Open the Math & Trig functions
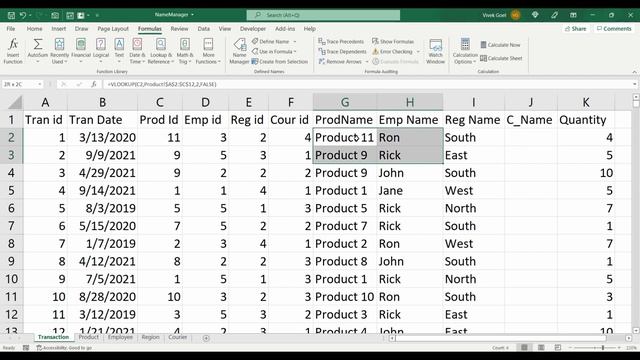The image size is (640, 360). coord(184,51)
